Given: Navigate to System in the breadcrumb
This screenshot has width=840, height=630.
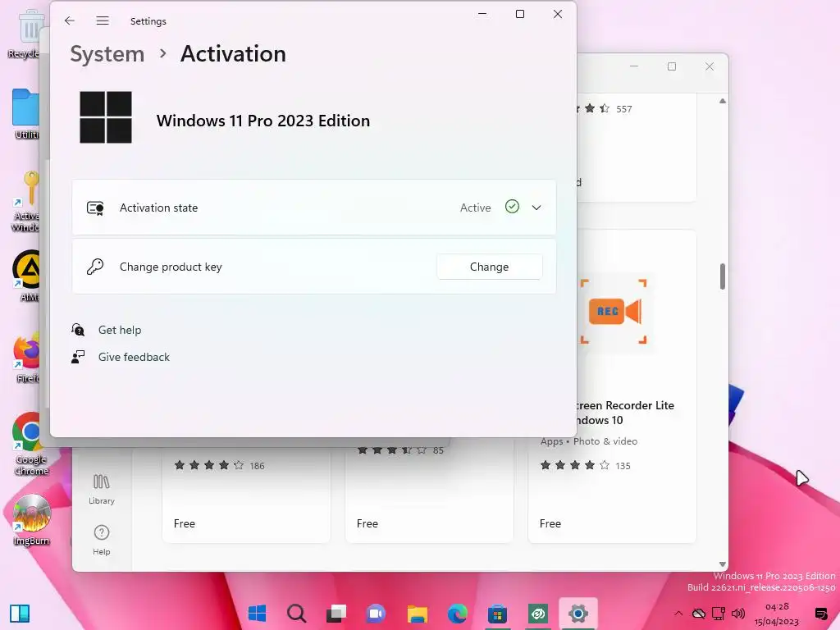Looking at the screenshot, I should (x=107, y=54).
